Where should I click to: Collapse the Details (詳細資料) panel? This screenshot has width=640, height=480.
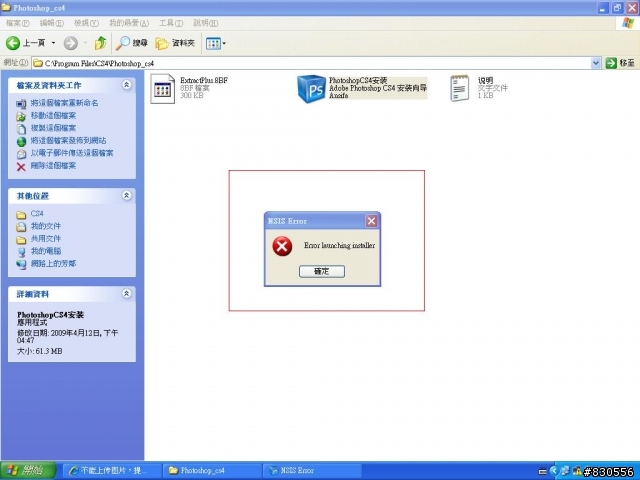pos(127,293)
